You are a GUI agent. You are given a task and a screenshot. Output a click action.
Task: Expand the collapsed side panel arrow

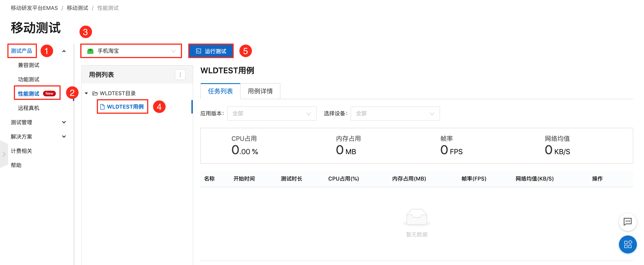[x=4, y=154]
